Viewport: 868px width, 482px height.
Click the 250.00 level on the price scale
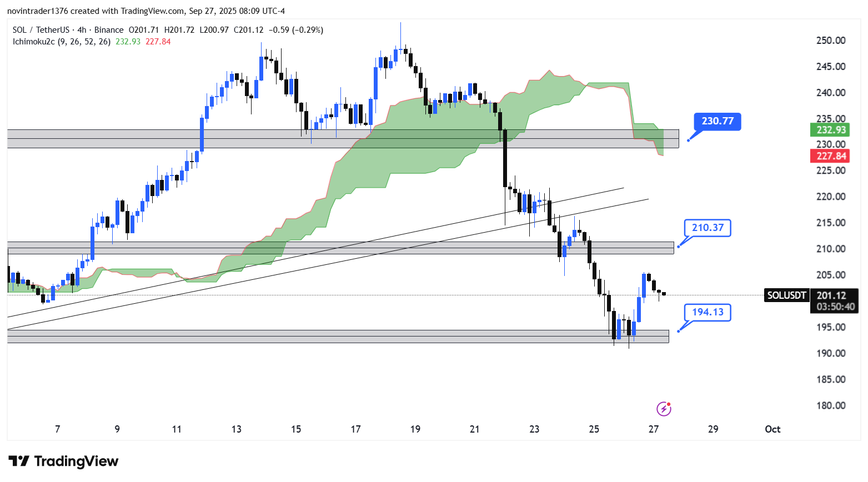[x=831, y=41]
